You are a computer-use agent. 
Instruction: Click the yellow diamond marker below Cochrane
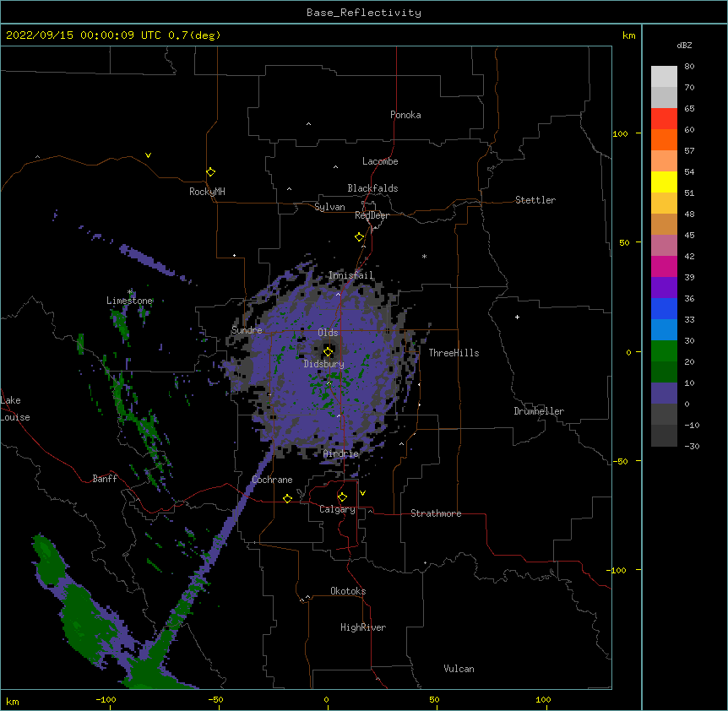pyautogui.click(x=287, y=498)
